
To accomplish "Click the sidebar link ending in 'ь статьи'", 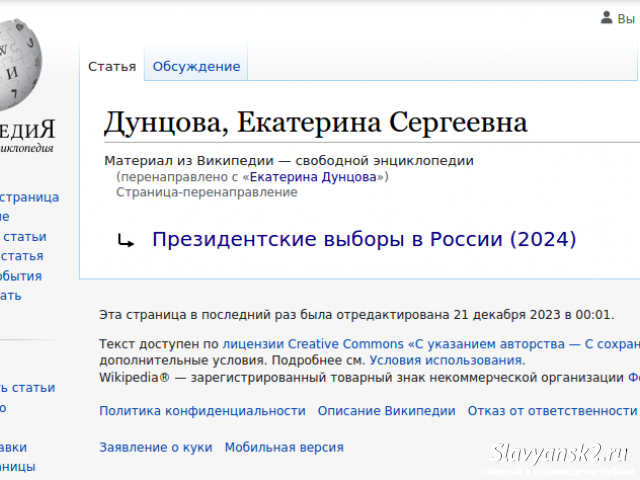I will click(27, 388).
